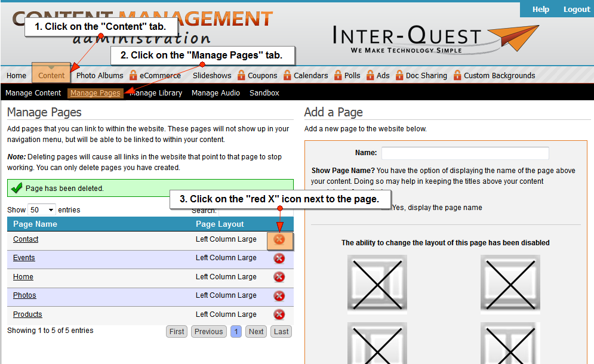Enable 'Yes, display the page name' checkbox
The width and height of the screenshot is (594, 364).
[386, 207]
